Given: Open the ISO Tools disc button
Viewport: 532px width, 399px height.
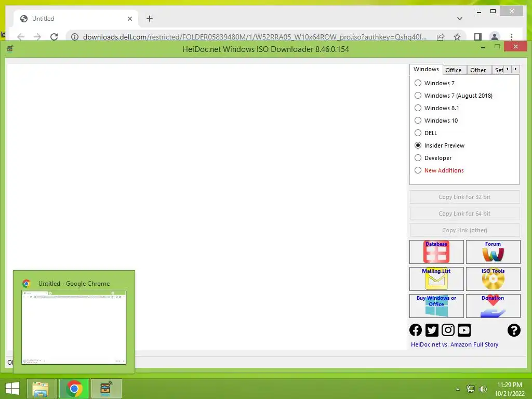Looking at the screenshot, I should (493, 279).
